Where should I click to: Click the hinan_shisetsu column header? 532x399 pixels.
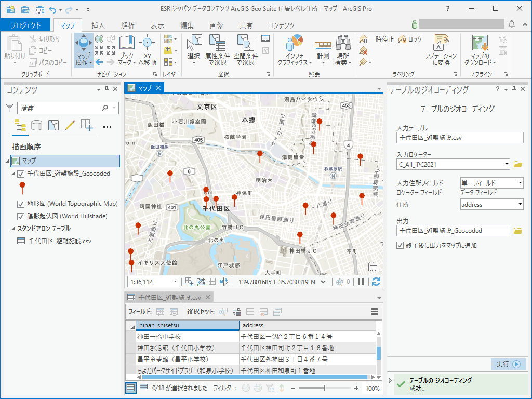pyautogui.click(x=187, y=325)
